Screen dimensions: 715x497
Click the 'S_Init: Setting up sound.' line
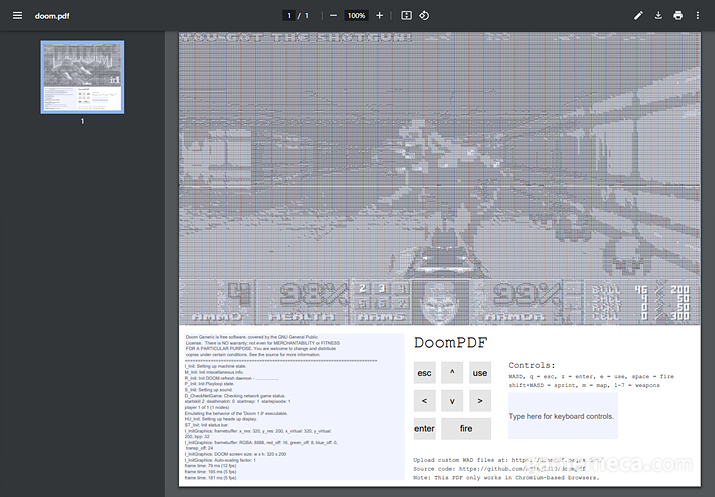pyautogui.click(x=208, y=390)
